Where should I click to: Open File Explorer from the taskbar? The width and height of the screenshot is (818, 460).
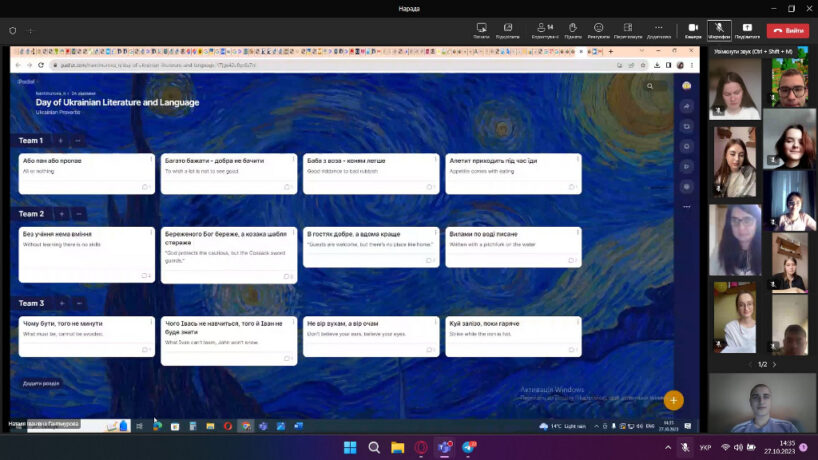(x=397, y=447)
